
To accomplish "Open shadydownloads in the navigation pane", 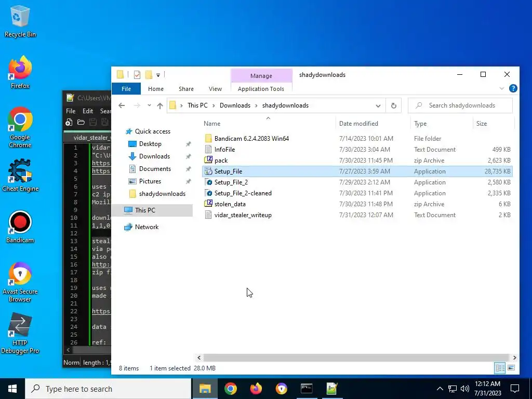I will point(162,194).
